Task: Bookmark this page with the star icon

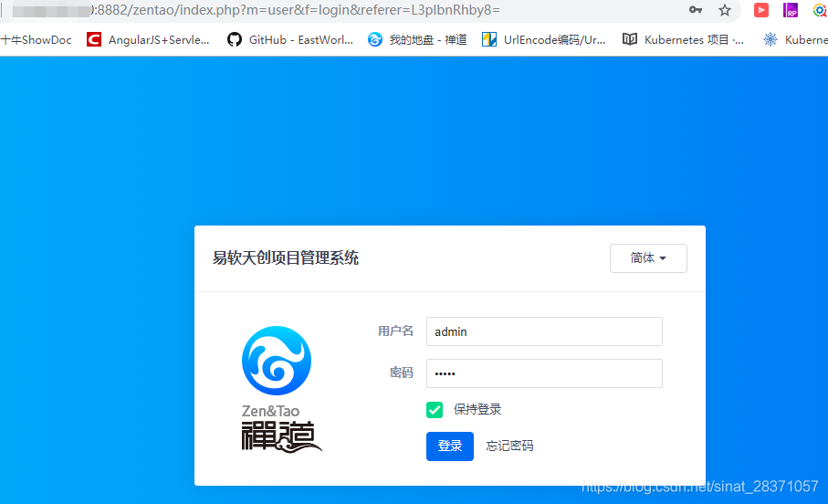Action: pyautogui.click(x=725, y=10)
